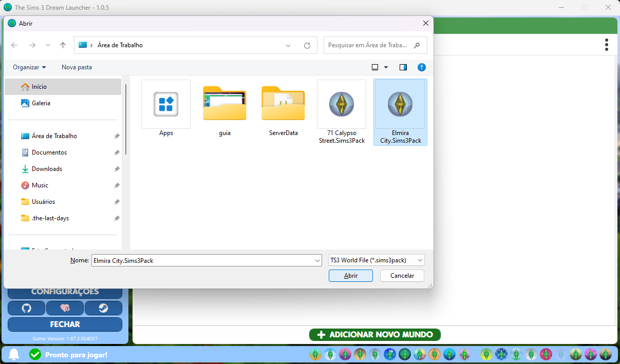Viewport: 620px width, 364px height.
Task: Open notifications bell in launcher status bar
Action: tap(14, 354)
